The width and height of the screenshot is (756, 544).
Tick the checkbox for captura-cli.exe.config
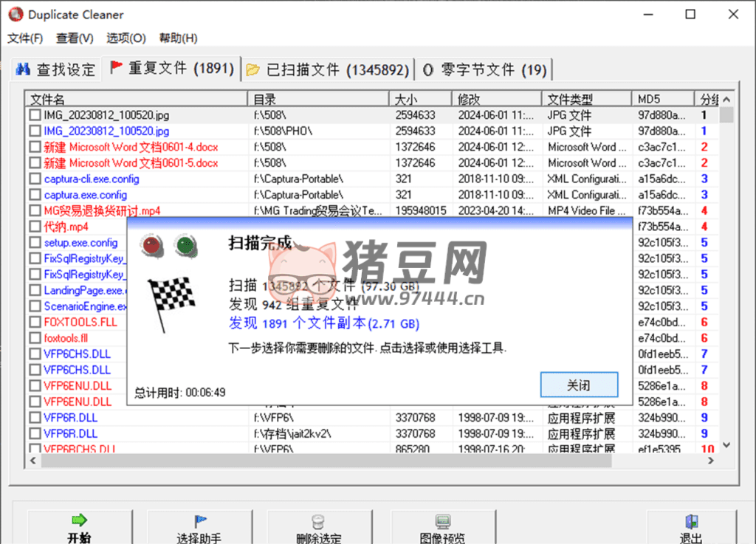pos(35,179)
